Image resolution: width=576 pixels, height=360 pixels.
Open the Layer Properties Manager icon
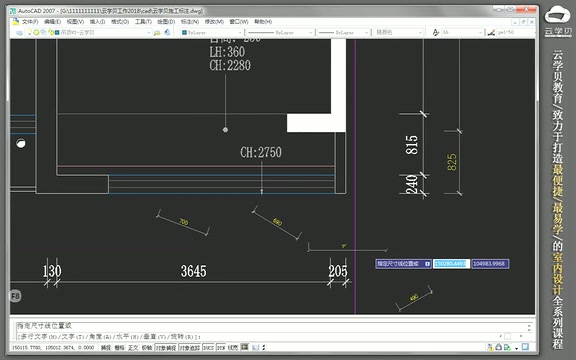19,33
